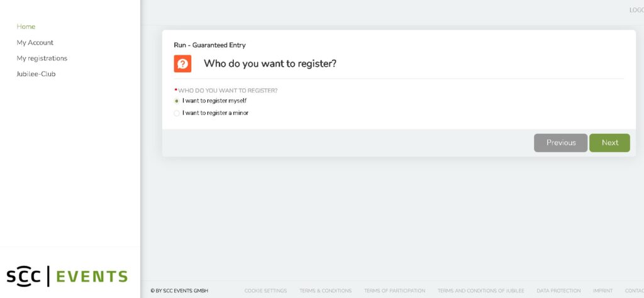Open Terms of Participation link
Screen dimensions: 644x298
click(394, 290)
